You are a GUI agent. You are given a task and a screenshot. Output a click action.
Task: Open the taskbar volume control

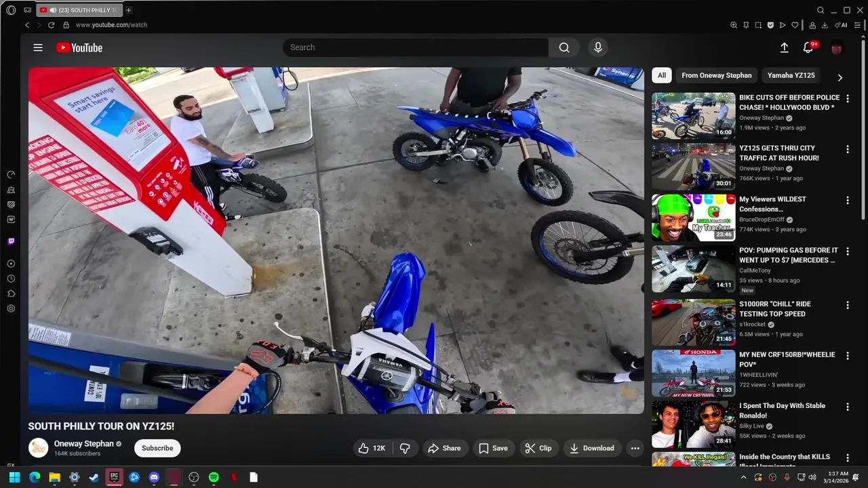point(814,477)
